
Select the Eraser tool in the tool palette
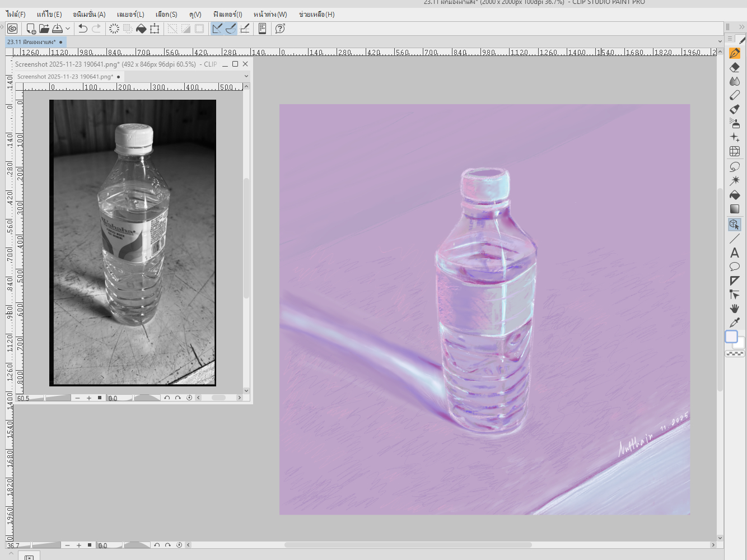point(735,67)
